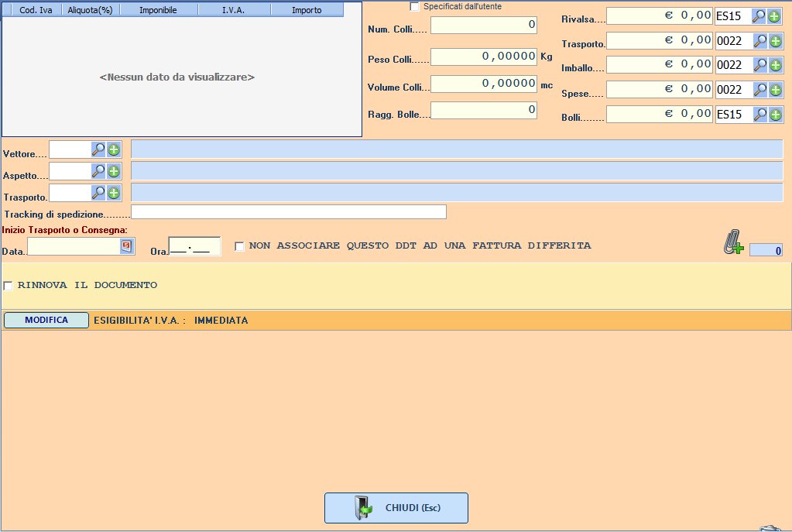Click the CHIUDI (Esc) button
This screenshot has width=792, height=532.
pyautogui.click(x=396, y=508)
